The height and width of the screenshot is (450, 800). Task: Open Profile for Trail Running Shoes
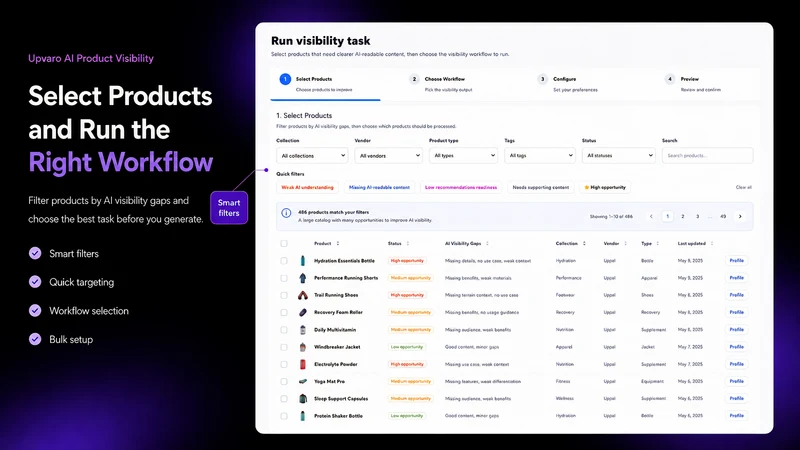pyautogui.click(x=736, y=295)
